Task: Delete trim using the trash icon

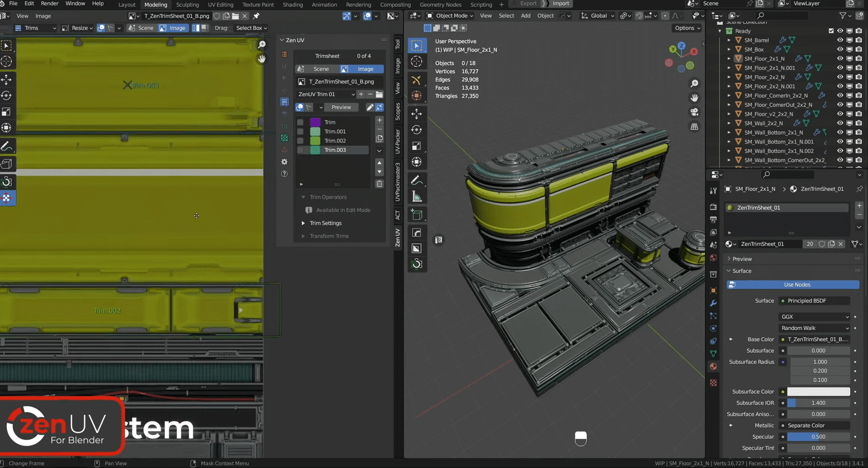Action: click(x=379, y=184)
